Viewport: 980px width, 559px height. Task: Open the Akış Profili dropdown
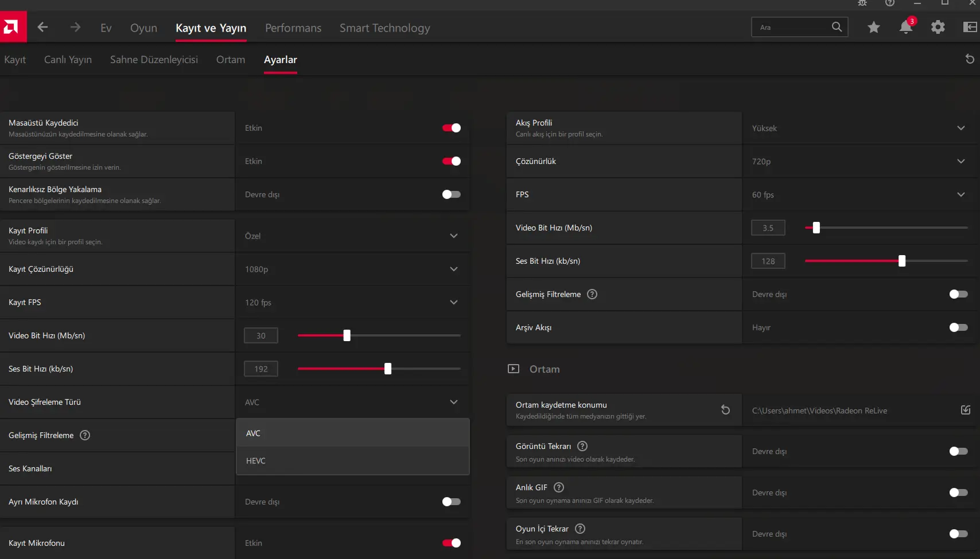pos(860,128)
